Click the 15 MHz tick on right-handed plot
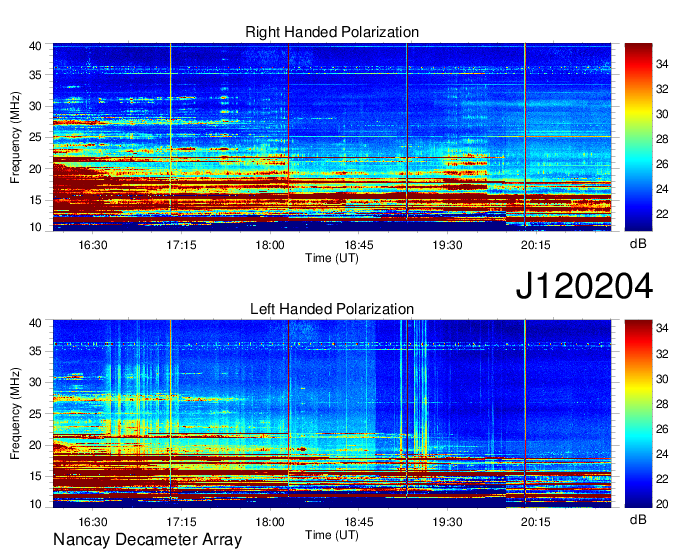The image size is (680, 552). [35, 200]
